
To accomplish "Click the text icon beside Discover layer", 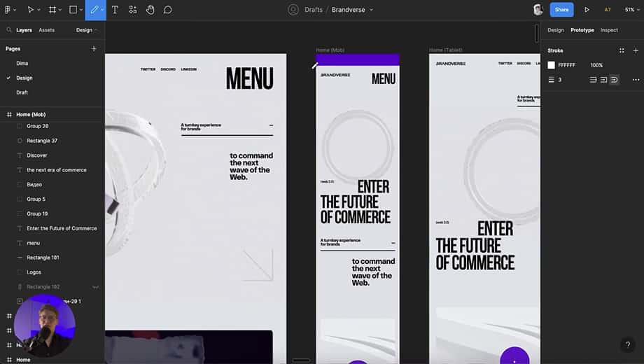I will 20,155.
